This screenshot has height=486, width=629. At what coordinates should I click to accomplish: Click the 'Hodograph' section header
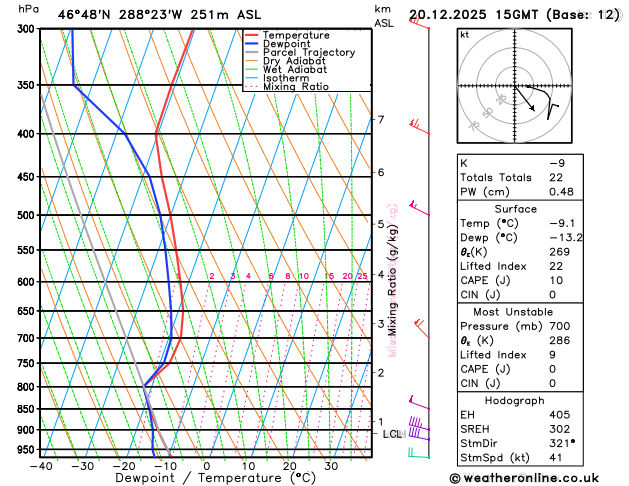point(515,401)
